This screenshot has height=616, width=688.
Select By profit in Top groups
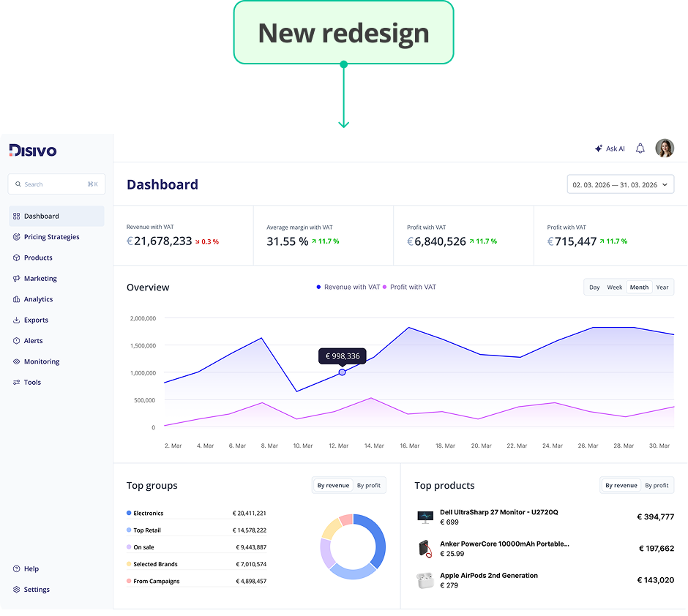369,485
